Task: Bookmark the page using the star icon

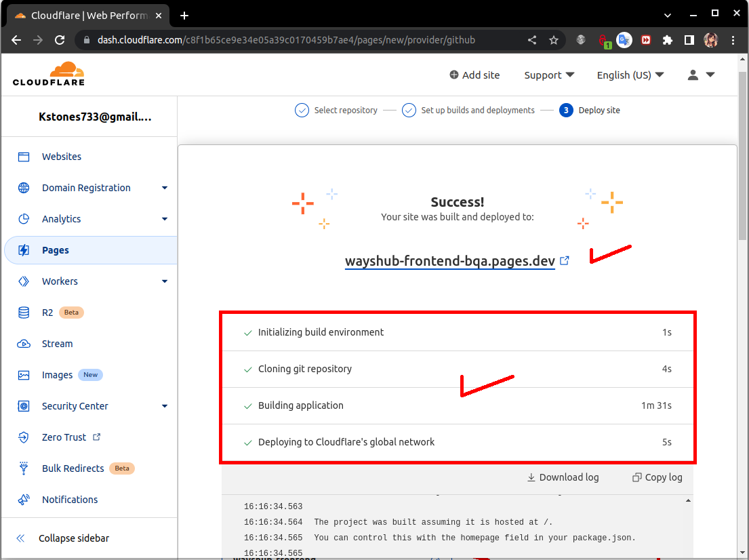Action: coord(554,40)
